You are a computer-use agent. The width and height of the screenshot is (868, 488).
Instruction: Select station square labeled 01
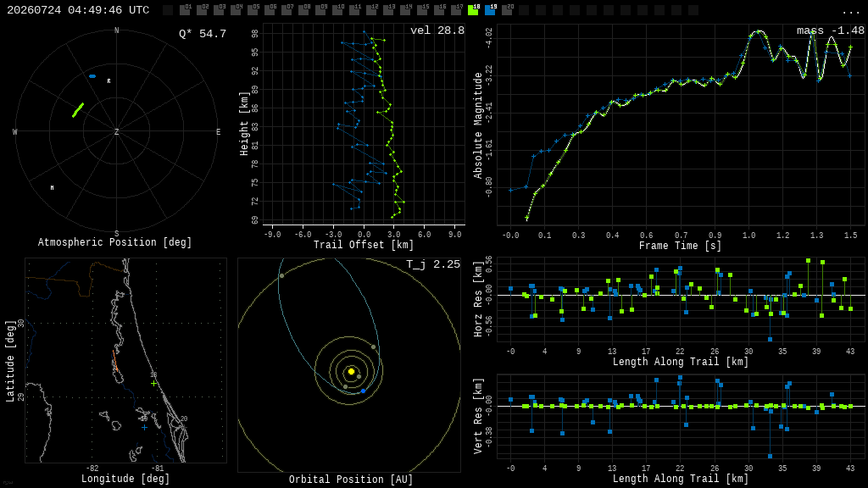[x=185, y=10]
